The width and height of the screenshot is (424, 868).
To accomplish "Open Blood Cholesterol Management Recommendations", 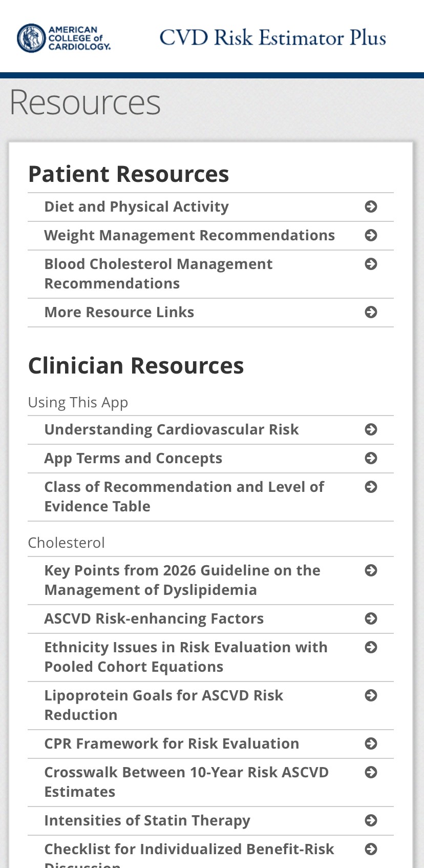I will 159,273.
